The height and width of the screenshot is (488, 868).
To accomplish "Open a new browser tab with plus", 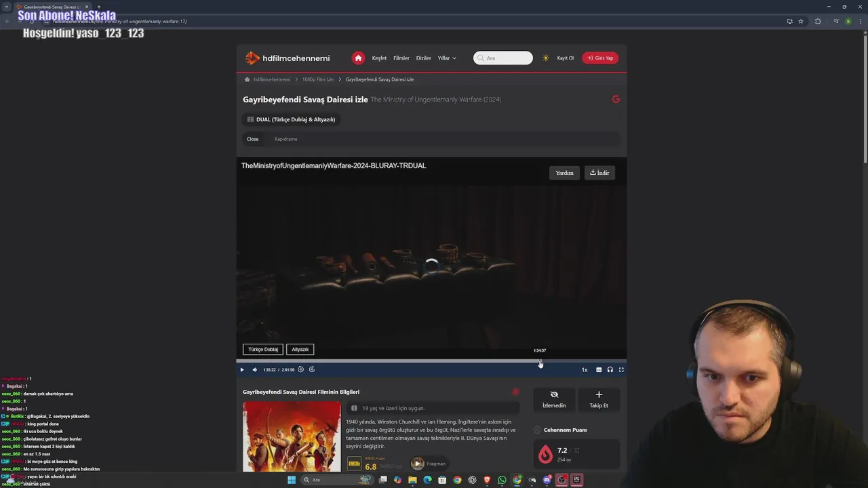I will coord(99,7).
